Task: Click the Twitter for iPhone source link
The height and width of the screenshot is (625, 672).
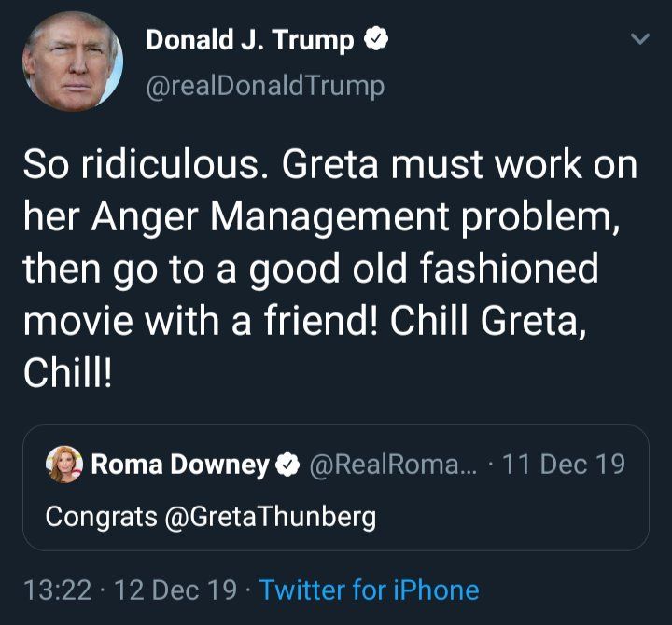Action: tap(369, 590)
